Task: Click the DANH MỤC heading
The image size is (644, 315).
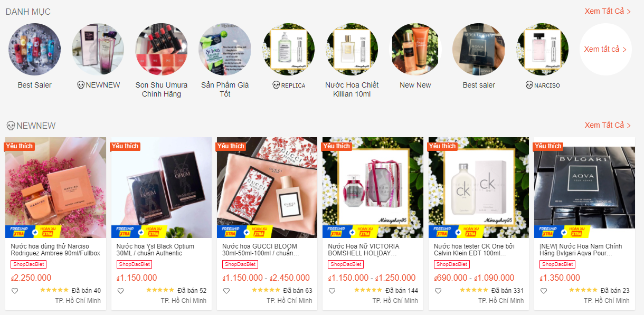Action: pos(29,11)
